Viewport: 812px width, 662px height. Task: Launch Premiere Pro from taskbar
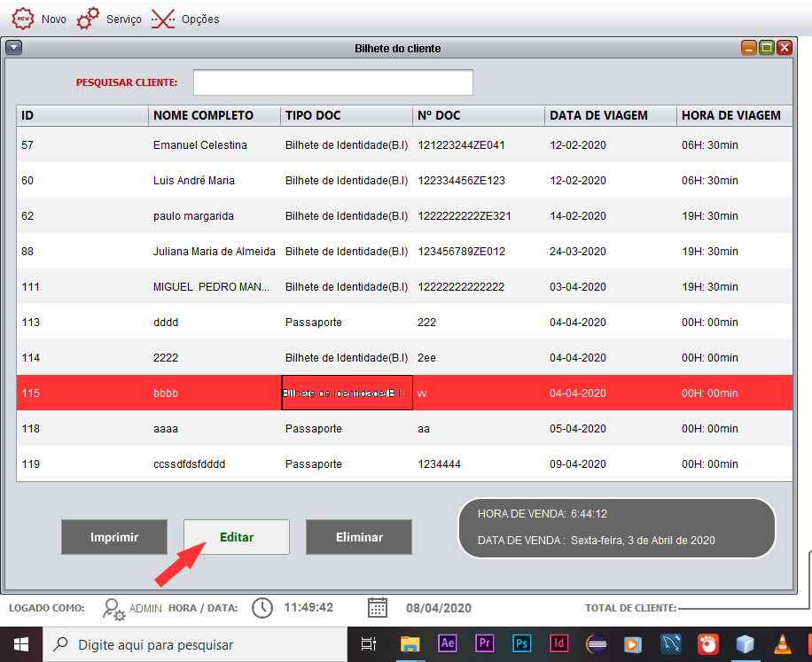coord(485,643)
